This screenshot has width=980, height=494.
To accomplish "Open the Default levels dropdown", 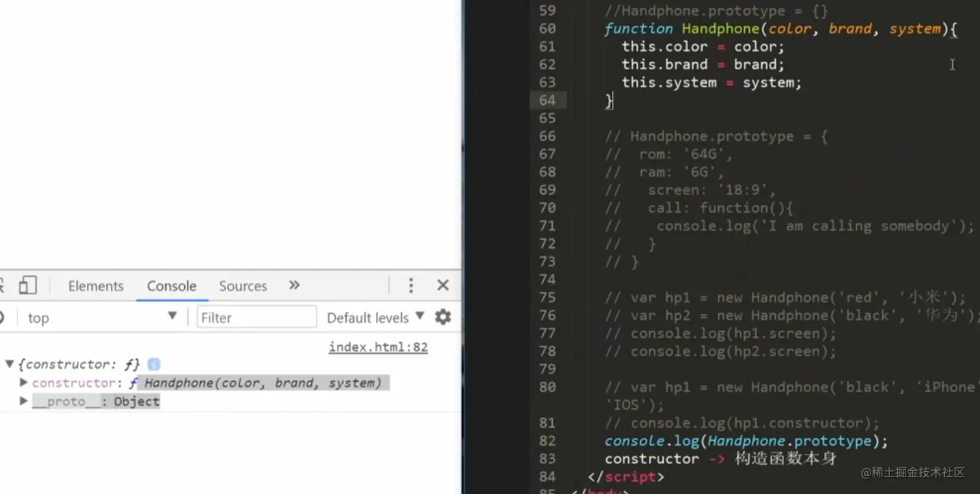I will (x=375, y=318).
